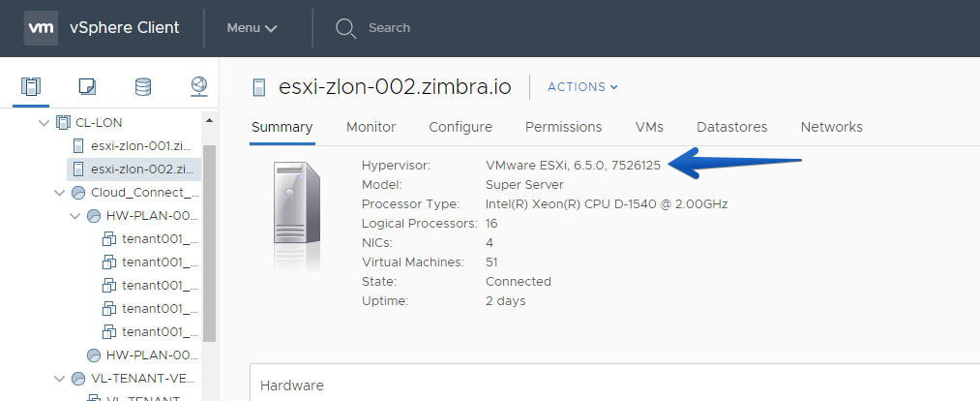980x401 pixels.
Task: Open VMs and Templates inventory view
Action: [x=87, y=86]
